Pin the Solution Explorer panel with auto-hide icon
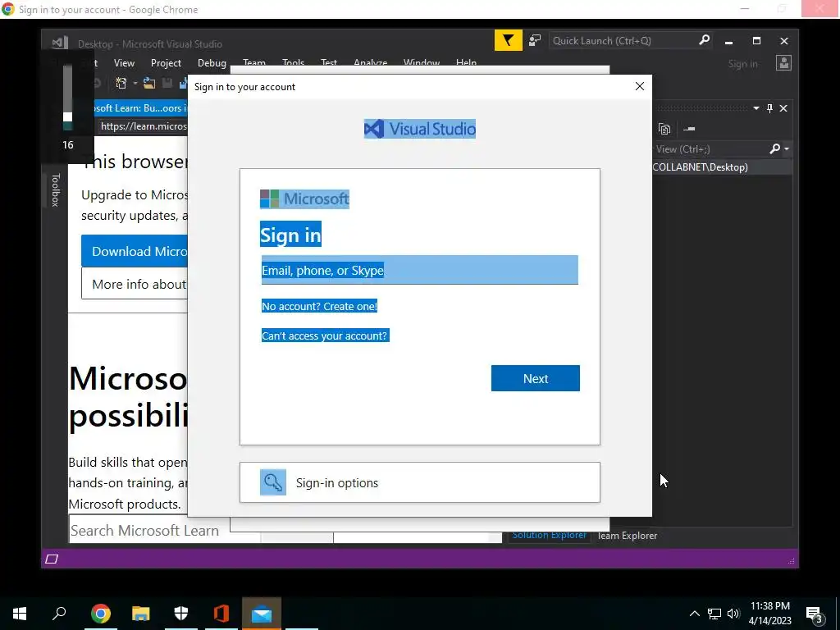The height and width of the screenshot is (630, 840). (x=769, y=108)
